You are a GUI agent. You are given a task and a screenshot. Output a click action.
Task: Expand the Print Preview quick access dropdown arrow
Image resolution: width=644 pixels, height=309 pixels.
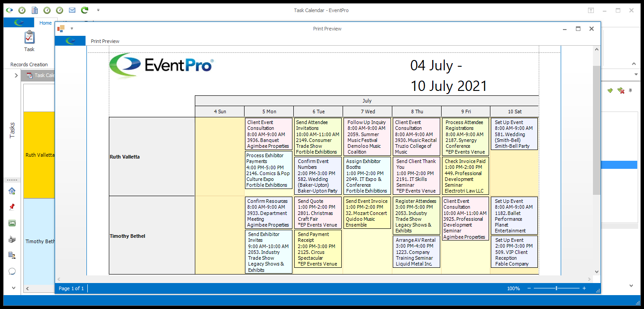pyautogui.click(x=72, y=29)
